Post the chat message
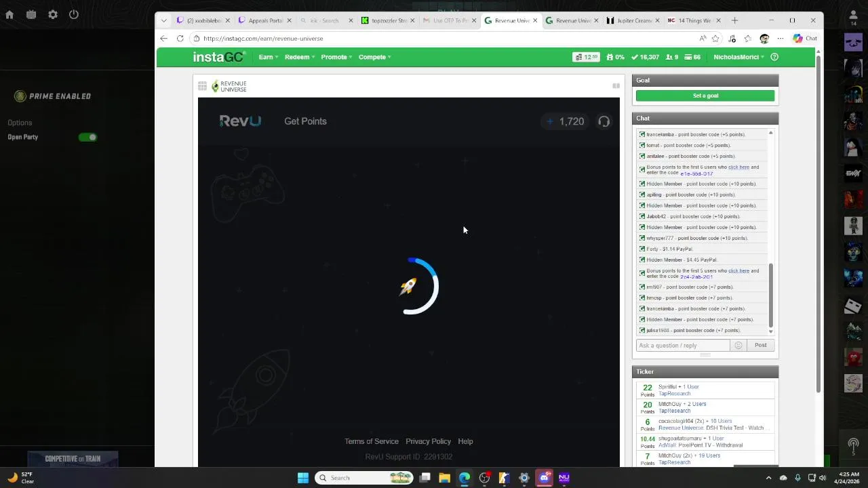This screenshot has height=488, width=868. click(760, 345)
